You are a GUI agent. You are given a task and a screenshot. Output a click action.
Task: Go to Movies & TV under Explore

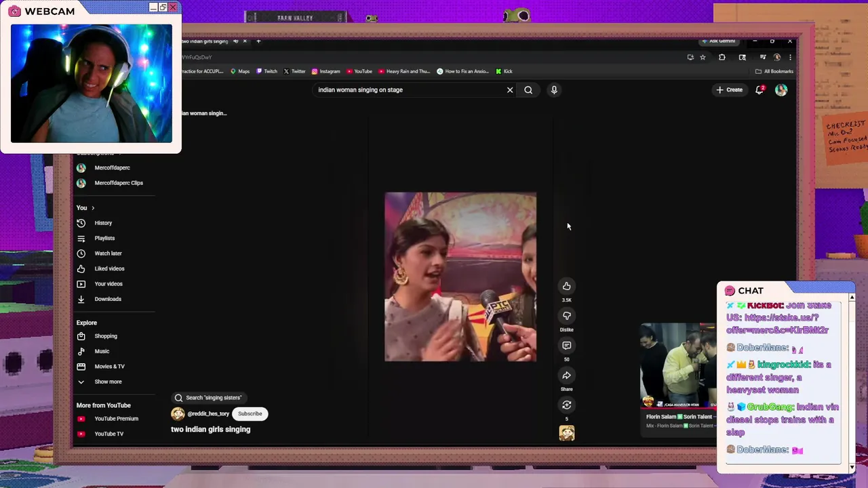point(109,367)
